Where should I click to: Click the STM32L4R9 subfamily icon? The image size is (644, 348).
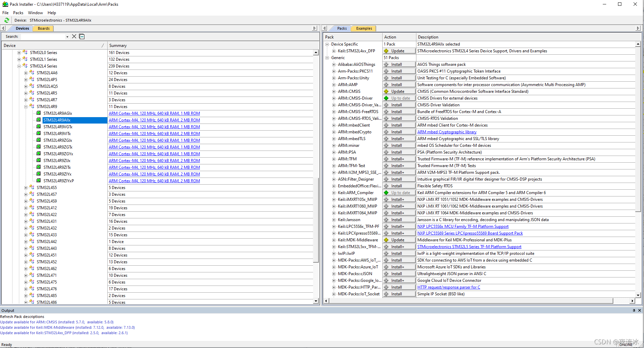[32, 106]
